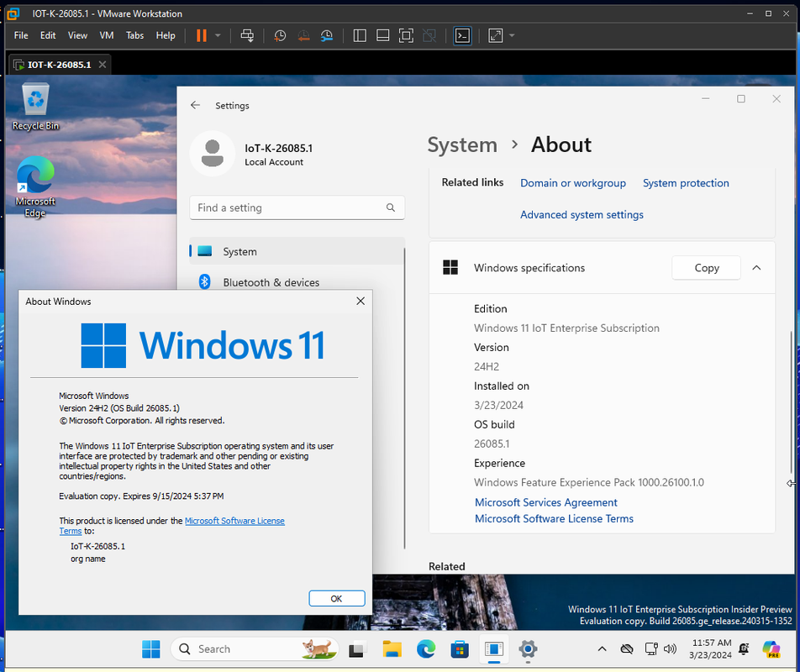
Task: Click the cloud sync off tray icon
Action: coord(627,649)
